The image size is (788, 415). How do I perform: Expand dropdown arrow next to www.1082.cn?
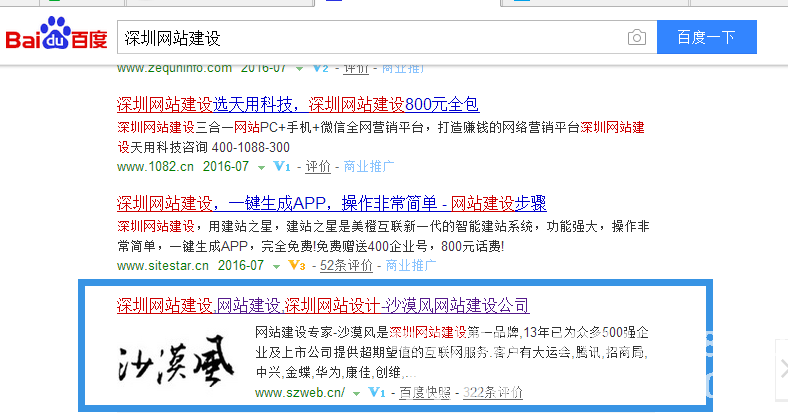pos(261,168)
